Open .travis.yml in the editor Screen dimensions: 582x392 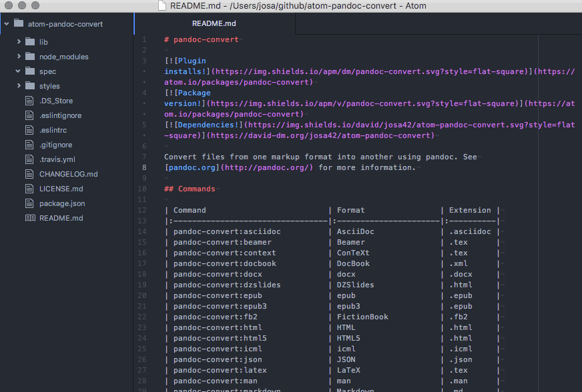57,159
